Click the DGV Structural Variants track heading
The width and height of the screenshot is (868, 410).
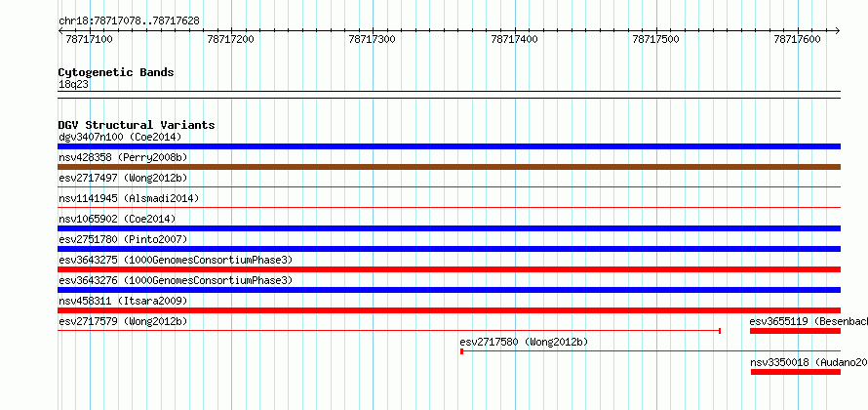137,125
